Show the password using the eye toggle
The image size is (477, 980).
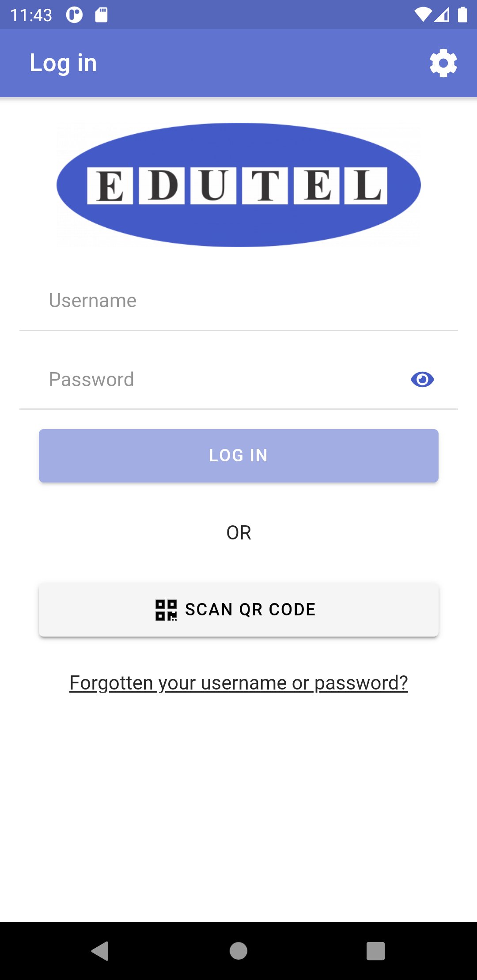(x=423, y=379)
